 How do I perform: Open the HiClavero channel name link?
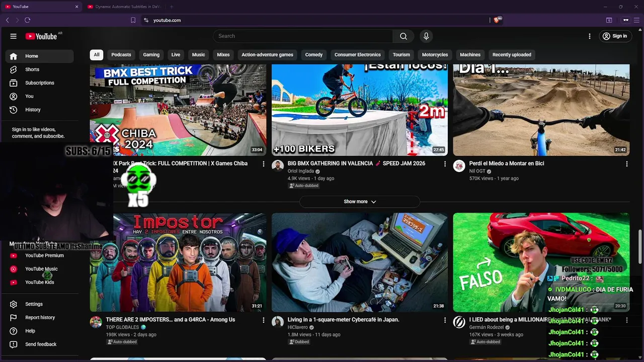tap(298, 327)
